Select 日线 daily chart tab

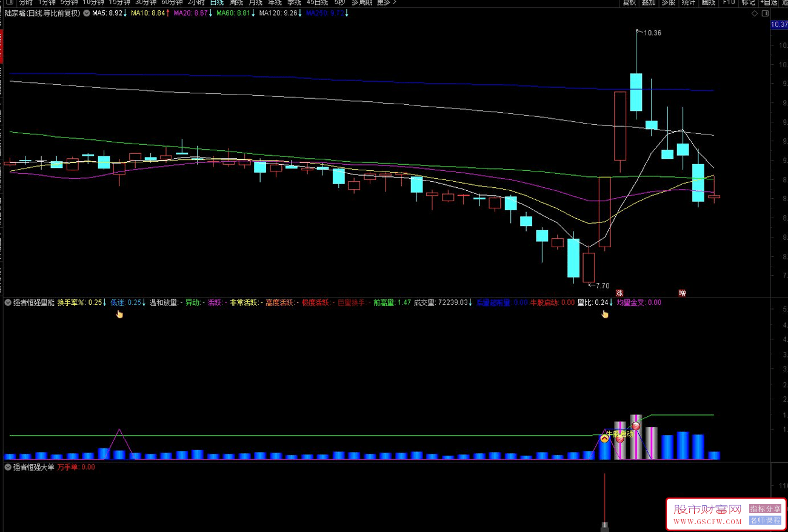click(x=217, y=2)
